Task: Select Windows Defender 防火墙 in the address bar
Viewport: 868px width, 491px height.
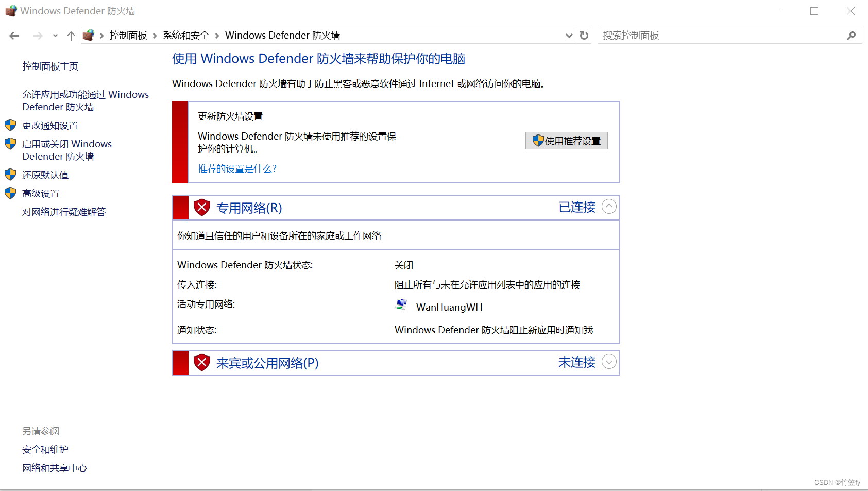Action: coord(282,36)
